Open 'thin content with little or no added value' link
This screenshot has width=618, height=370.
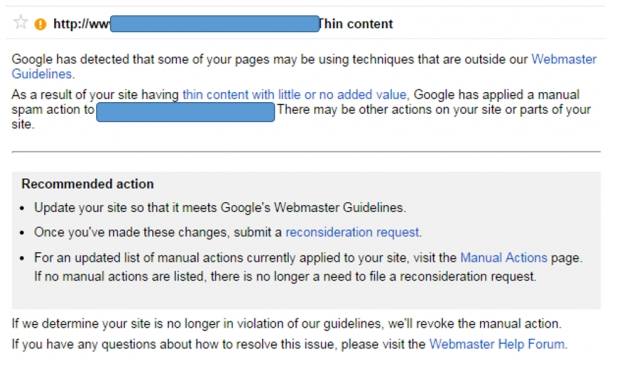point(296,95)
